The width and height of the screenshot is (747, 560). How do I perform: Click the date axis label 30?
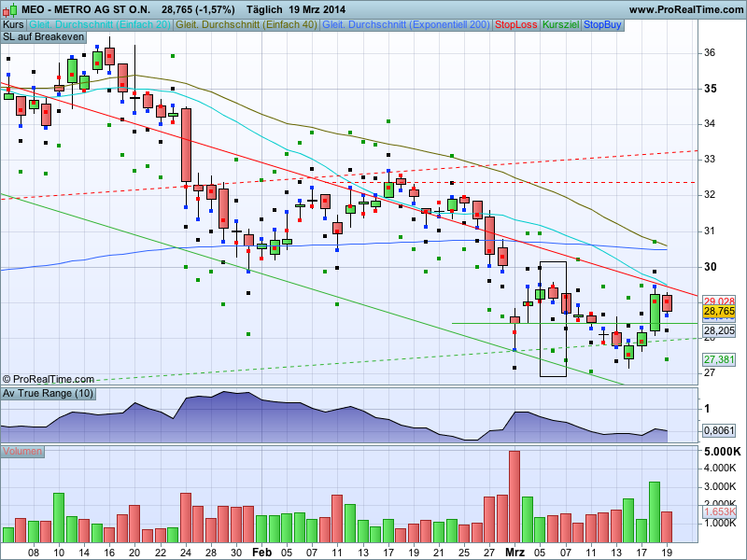click(236, 553)
